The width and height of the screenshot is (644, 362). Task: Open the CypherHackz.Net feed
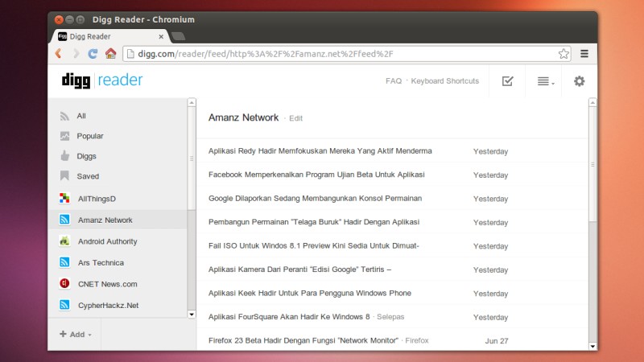coord(109,306)
